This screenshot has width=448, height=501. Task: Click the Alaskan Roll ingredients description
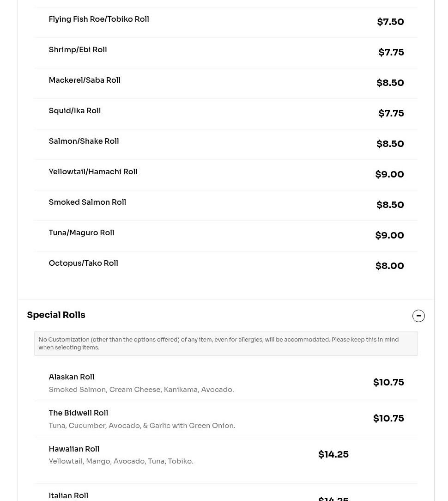[x=141, y=390]
